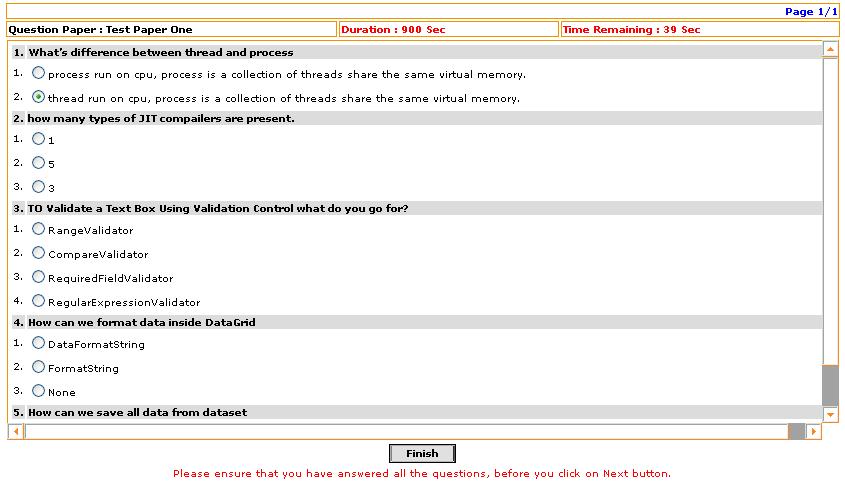Click the horizontal scrollbar left arrow

(16, 431)
